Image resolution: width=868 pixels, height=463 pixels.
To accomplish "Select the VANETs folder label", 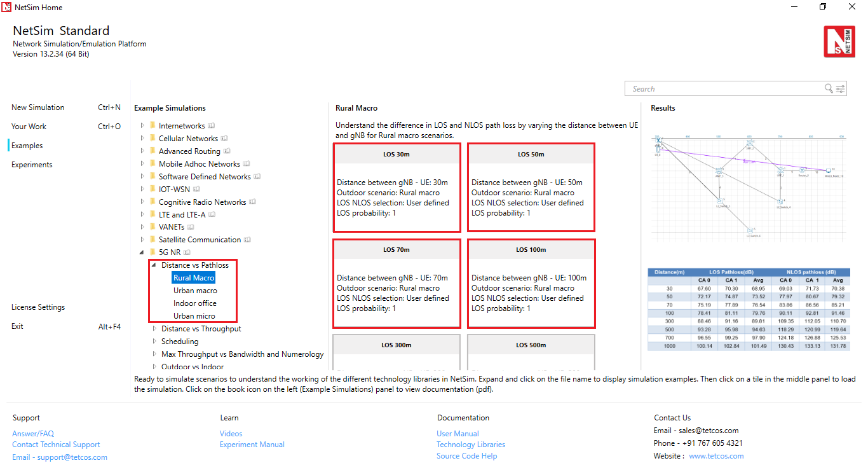I will [171, 227].
